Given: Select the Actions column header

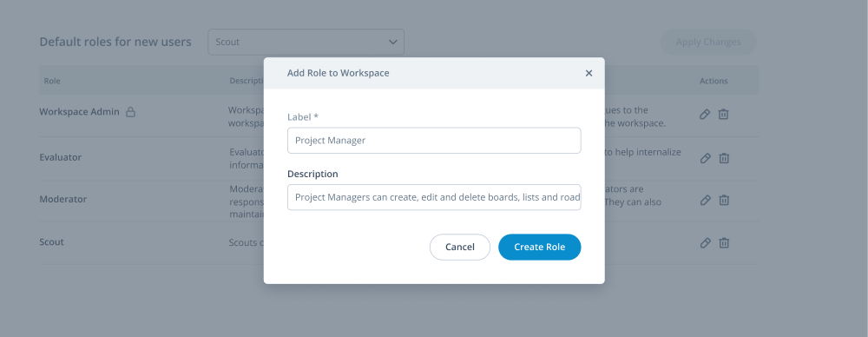Looking at the screenshot, I should tap(713, 81).
